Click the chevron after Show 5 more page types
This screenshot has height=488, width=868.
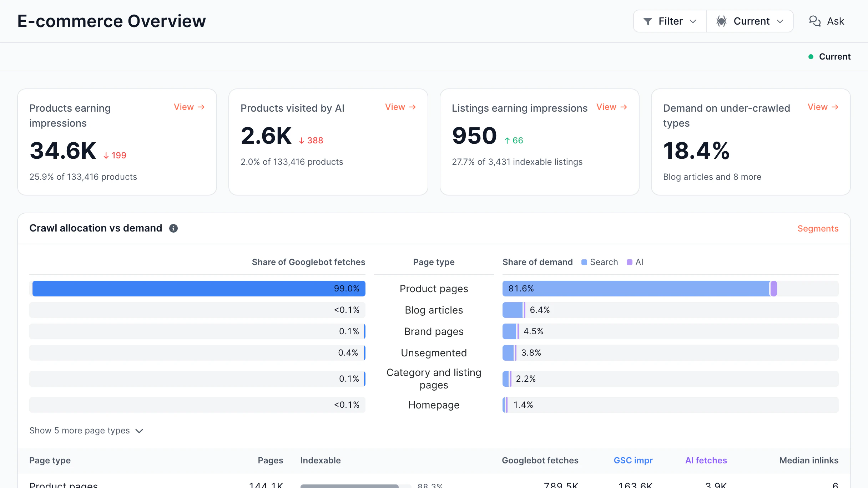pyautogui.click(x=140, y=431)
